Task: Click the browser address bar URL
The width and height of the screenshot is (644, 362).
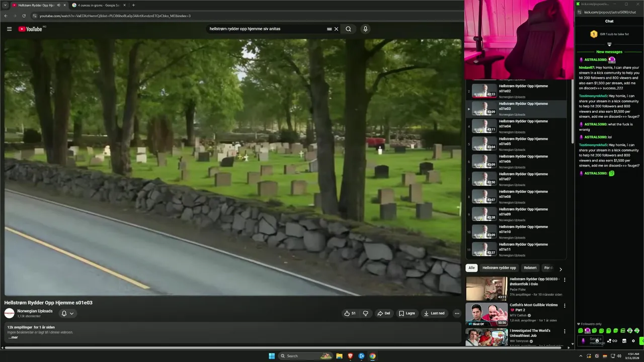Action: tap(115, 16)
